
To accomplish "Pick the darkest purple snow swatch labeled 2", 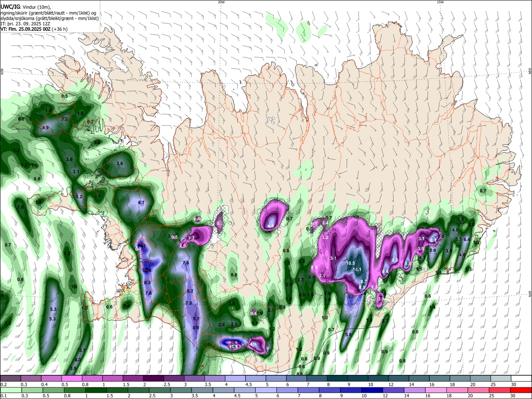I will coord(153,379).
